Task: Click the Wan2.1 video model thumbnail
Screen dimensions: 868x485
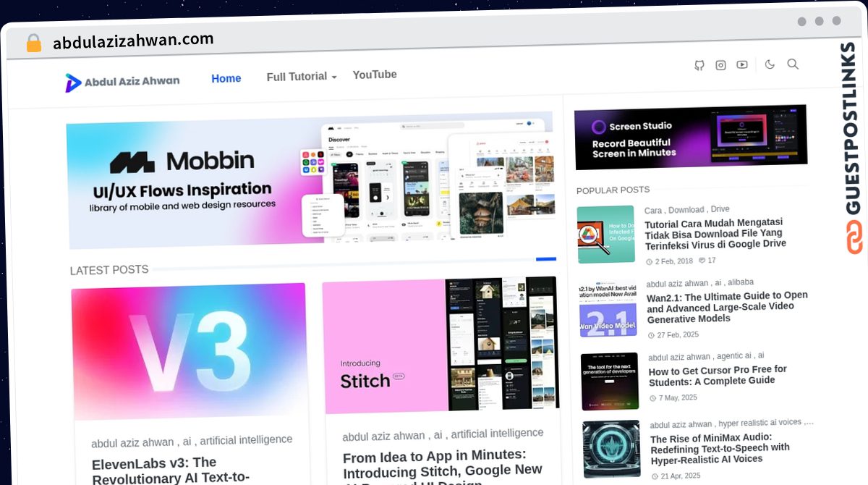Action: coord(608,308)
